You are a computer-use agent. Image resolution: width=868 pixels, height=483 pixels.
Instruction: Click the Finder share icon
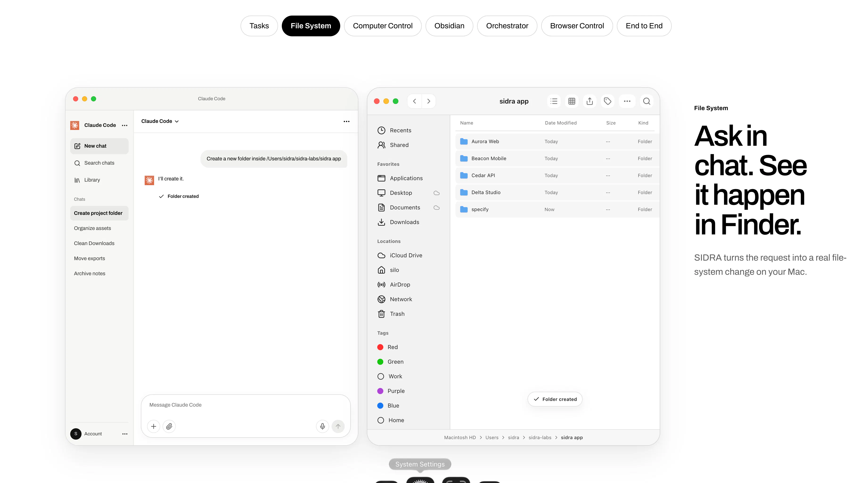590,101
